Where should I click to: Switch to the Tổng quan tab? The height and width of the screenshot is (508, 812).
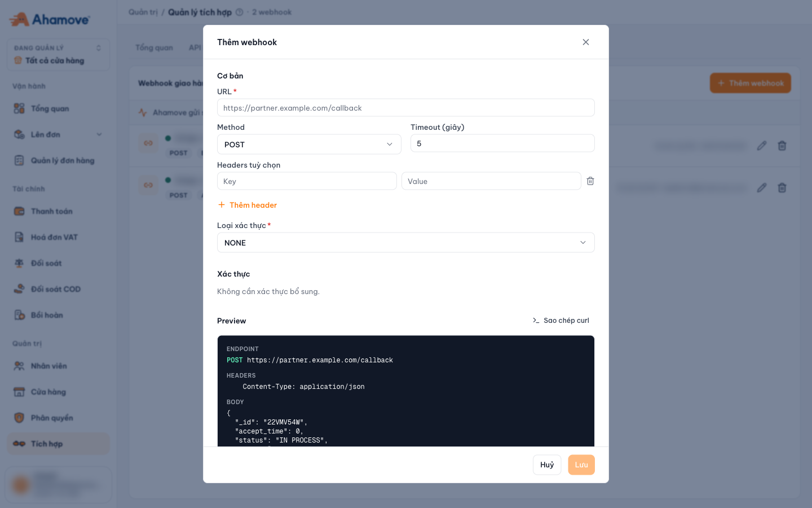(x=154, y=47)
